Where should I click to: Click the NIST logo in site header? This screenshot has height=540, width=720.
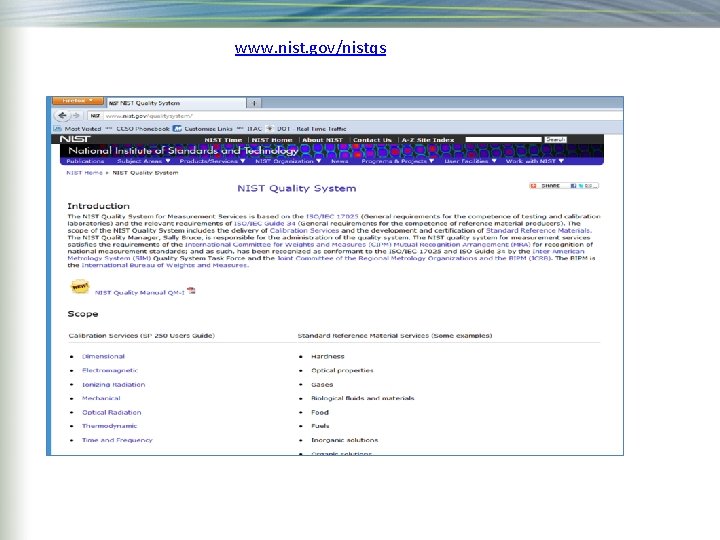(x=75, y=139)
